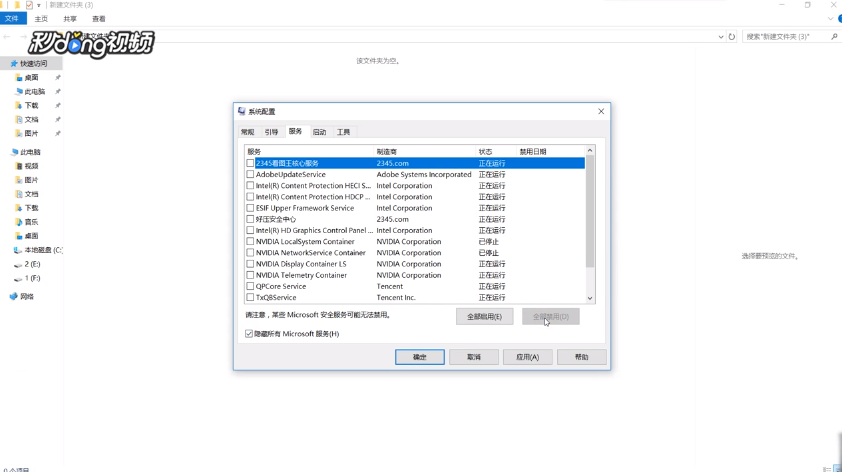This screenshot has height=472, width=842.
Task: Click the properties checkmark icon in title bar
Action: click(x=29, y=5)
